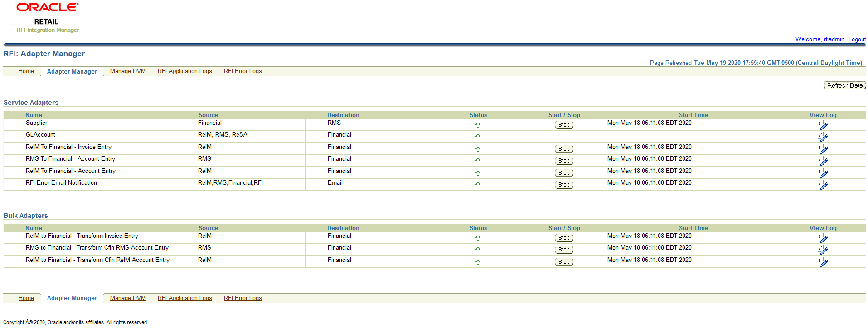
Task: Click the bottom Home link
Action: click(x=26, y=298)
